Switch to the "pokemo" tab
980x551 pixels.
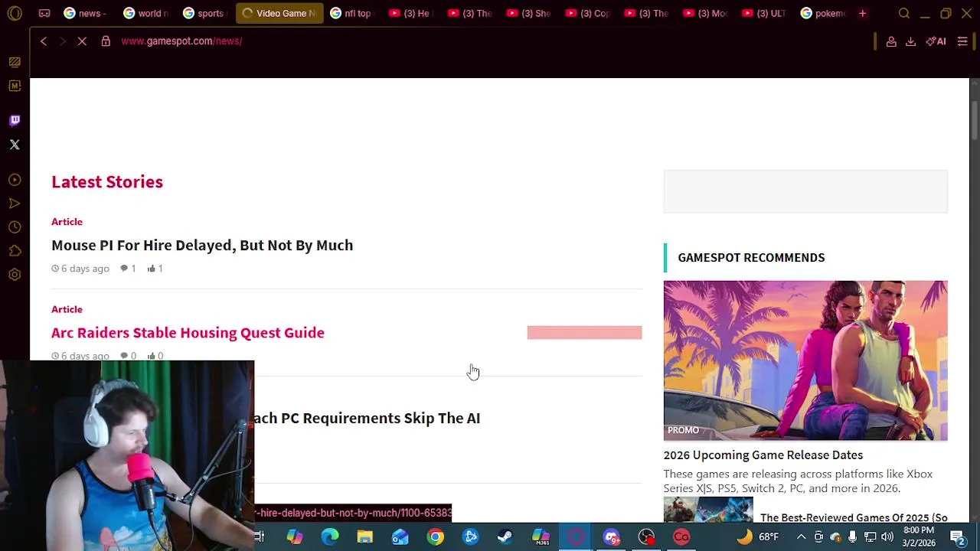[x=824, y=13]
